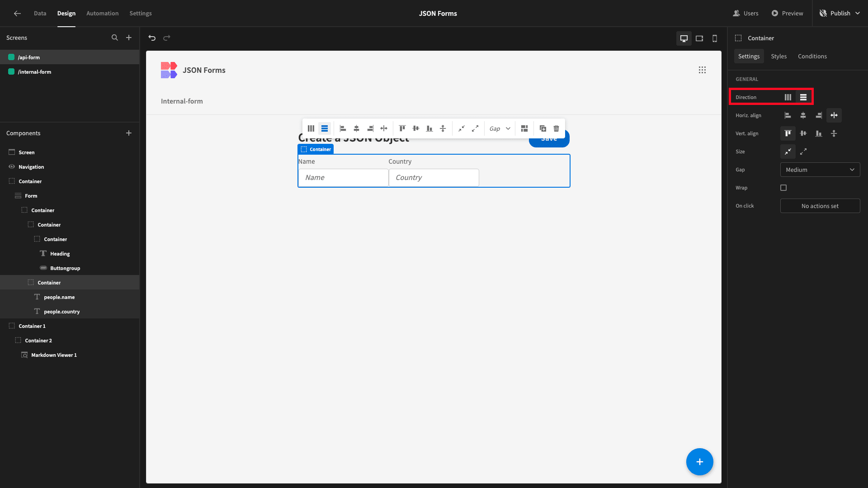This screenshot has width=868, height=488.
Task: Open the top Settings tab
Action: click(141, 13)
